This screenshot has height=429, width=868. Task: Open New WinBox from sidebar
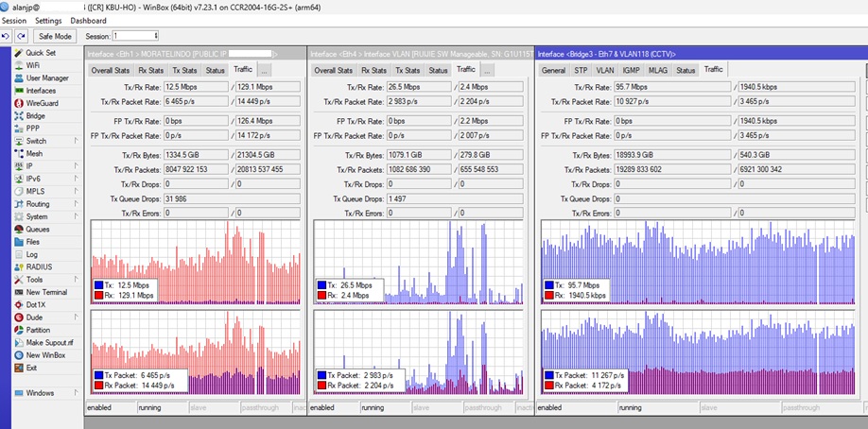40,355
